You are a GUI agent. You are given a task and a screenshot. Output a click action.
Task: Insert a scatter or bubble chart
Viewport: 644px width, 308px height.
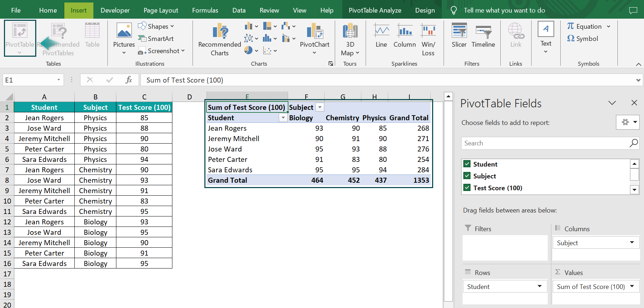point(270,51)
